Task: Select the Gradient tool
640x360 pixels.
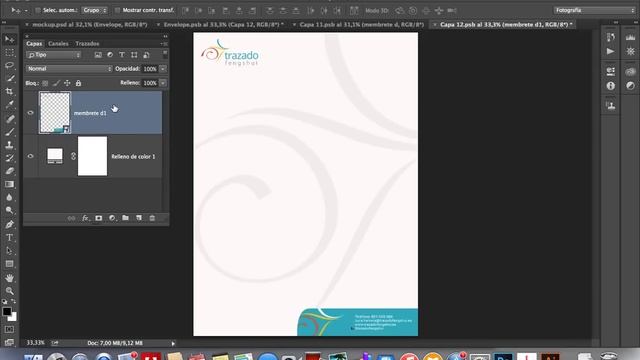Action: (9, 184)
